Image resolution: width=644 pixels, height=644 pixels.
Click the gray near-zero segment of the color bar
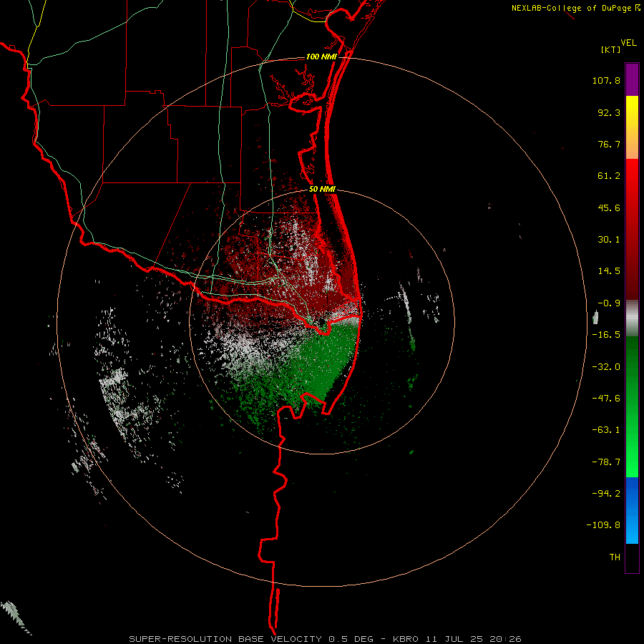pos(632,318)
